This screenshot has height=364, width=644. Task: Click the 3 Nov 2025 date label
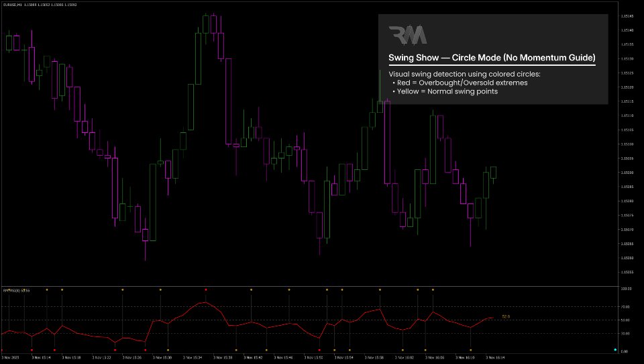click(x=10, y=358)
